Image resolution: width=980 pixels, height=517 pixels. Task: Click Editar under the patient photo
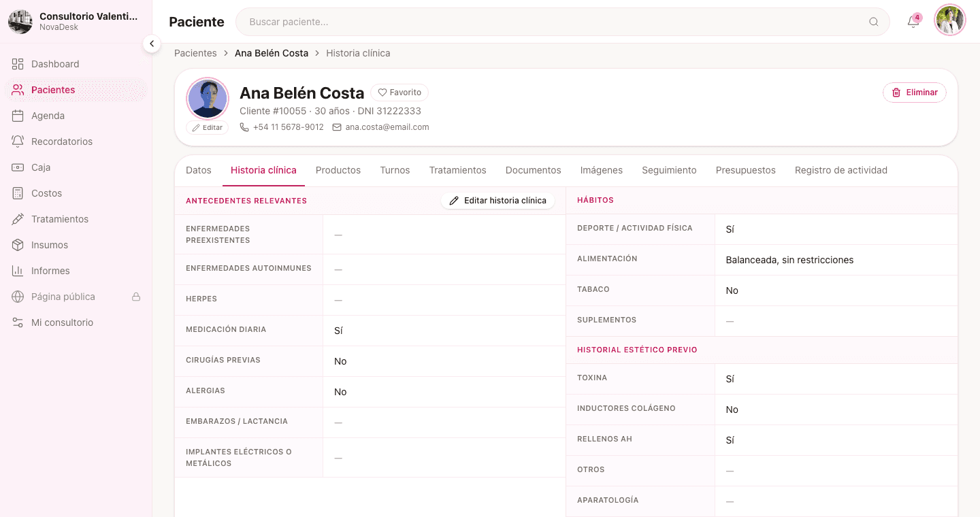pyautogui.click(x=208, y=127)
